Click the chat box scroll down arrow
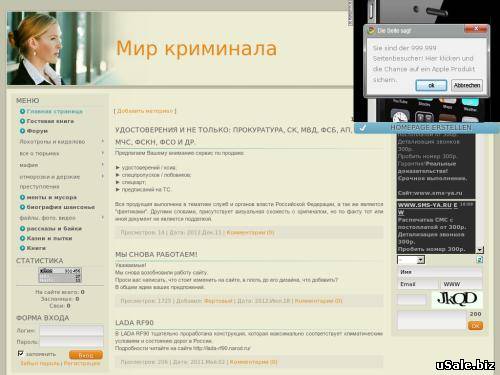The width and height of the screenshot is (500, 375). pos(480,250)
